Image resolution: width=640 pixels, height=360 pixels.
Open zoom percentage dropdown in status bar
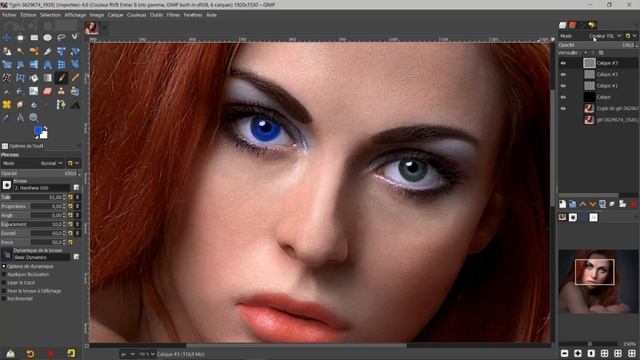pyautogui.click(x=147, y=354)
